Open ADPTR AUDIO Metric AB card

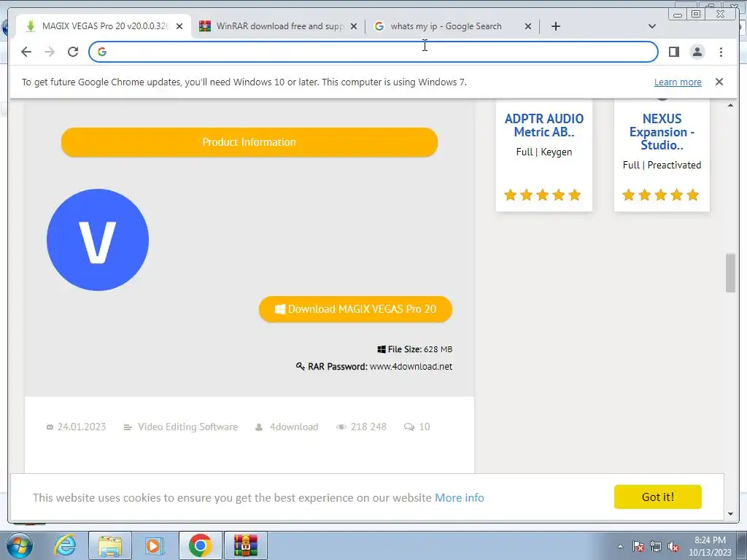(544, 125)
